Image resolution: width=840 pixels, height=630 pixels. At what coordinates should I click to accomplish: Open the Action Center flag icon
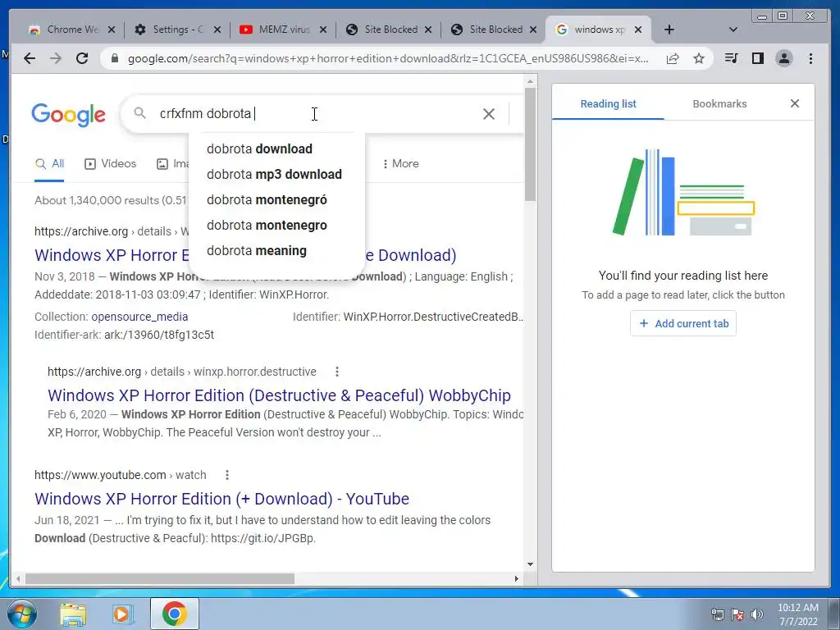pyautogui.click(x=737, y=614)
